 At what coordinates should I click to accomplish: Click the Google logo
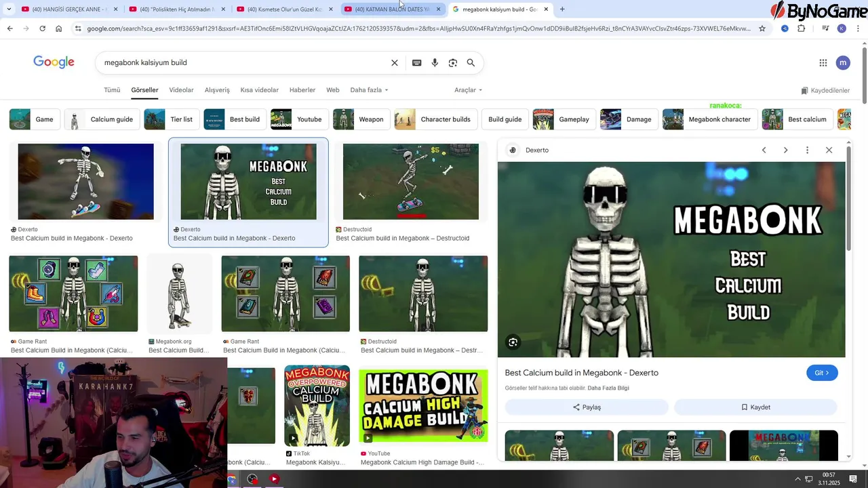click(x=54, y=62)
